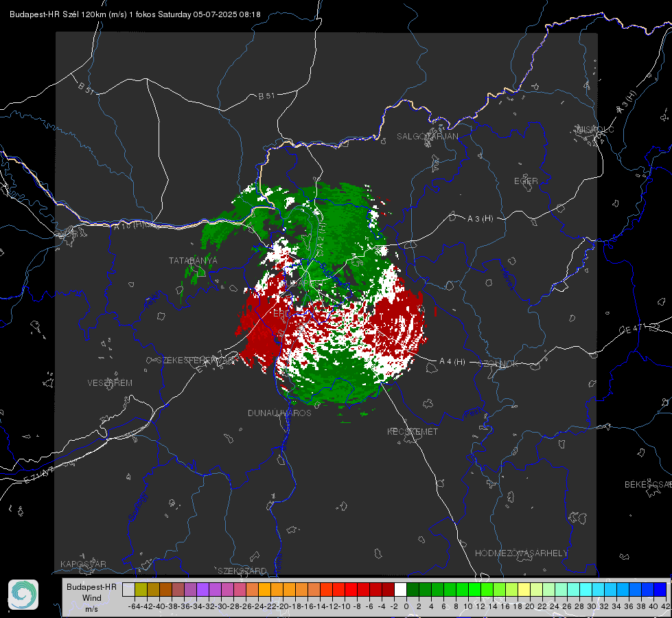Click the 'Budapest-HR Wind m/s' legend caption
672x618 pixels.
coord(91,597)
